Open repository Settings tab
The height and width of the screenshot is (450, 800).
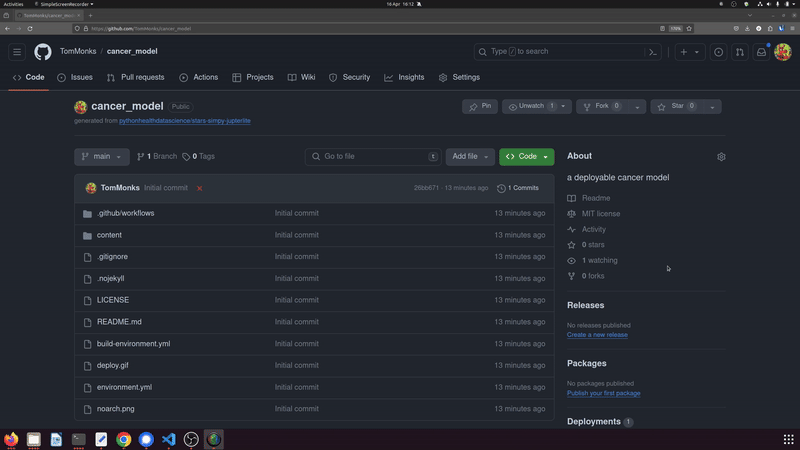tap(459, 78)
